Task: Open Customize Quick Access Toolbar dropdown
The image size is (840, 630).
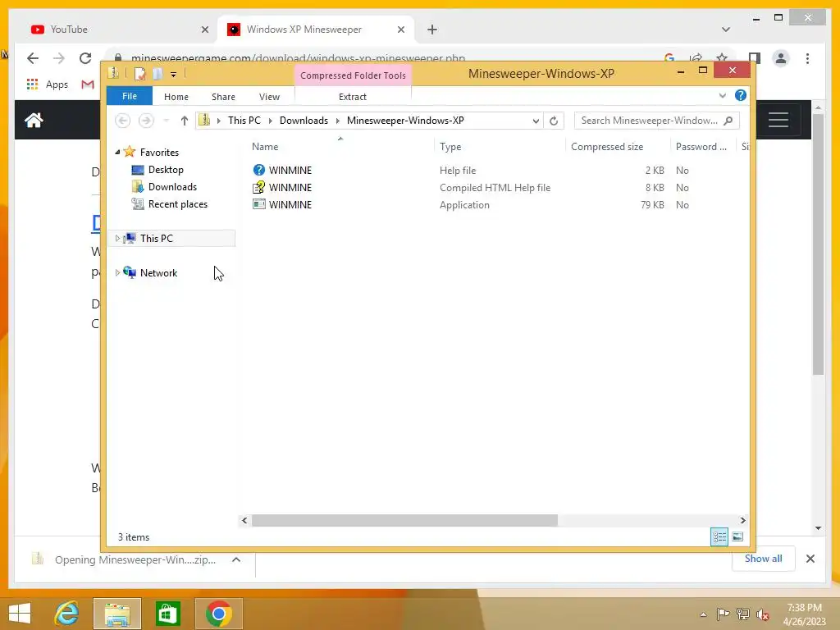Action: [x=174, y=75]
